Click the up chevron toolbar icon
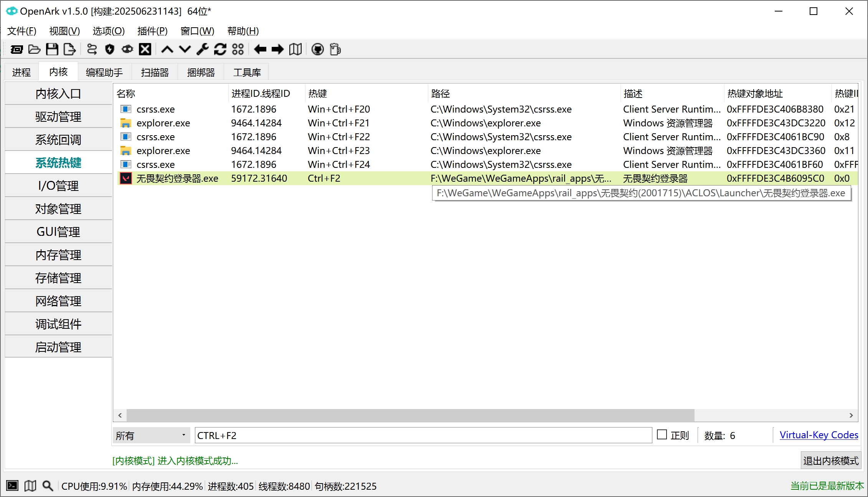868x497 pixels. (167, 49)
